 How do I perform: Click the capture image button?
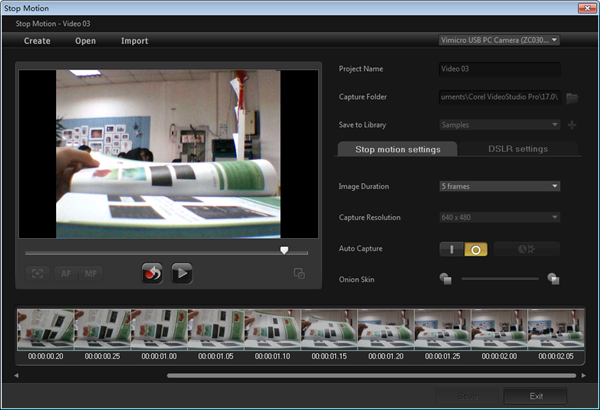(152, 272)
